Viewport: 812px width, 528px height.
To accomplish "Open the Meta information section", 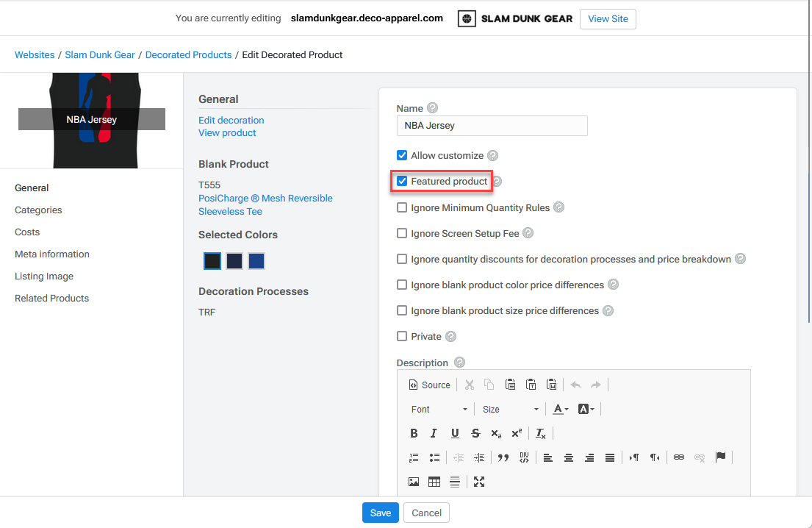I will pyautogui.click(x=51, y=254).
